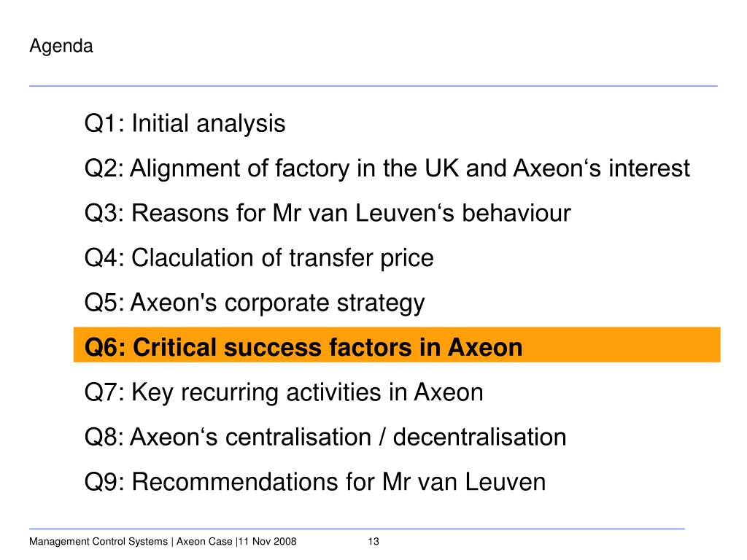Click the blue footer divider line
747x560 pixels.
coord(357,529)
